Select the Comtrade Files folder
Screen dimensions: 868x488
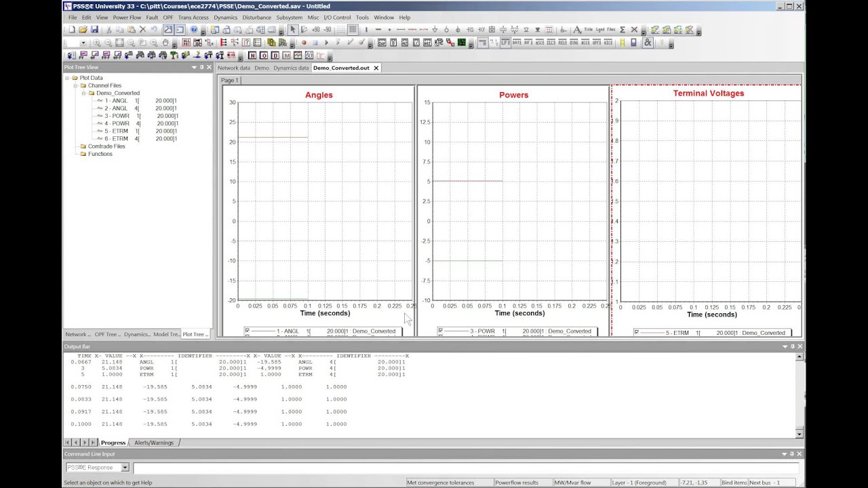(106, 146)
